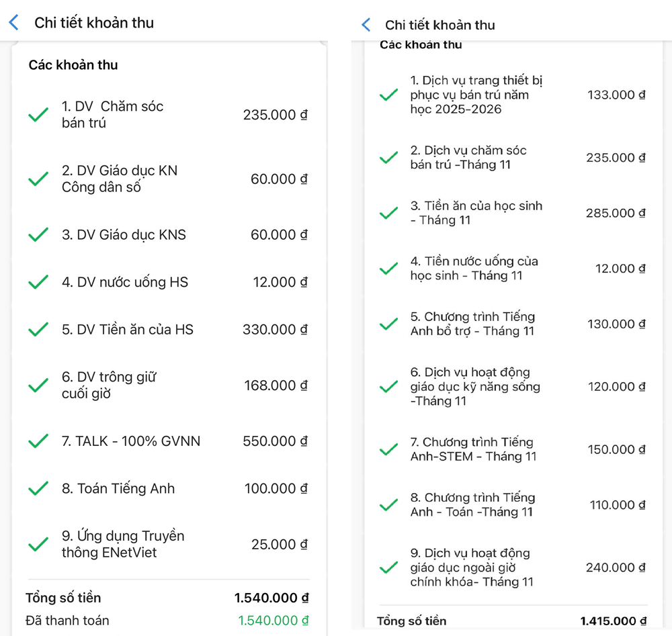This screenshot has width=672, height=636.
Task: Click green checkmark beside DV Chăm sóc bán trú
Action: [x=38, y=115]
